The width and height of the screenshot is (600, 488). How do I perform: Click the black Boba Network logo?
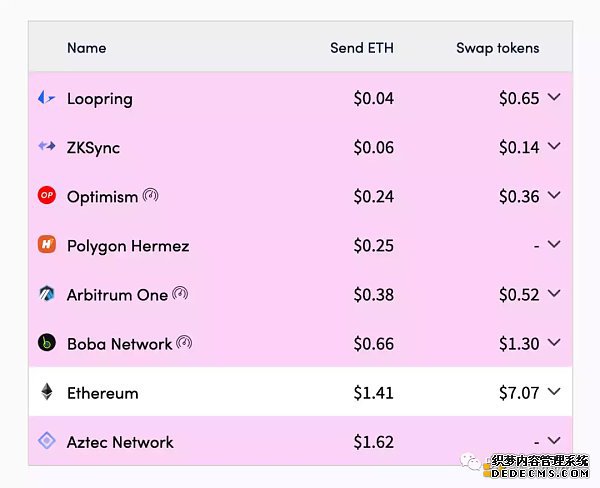47,343
